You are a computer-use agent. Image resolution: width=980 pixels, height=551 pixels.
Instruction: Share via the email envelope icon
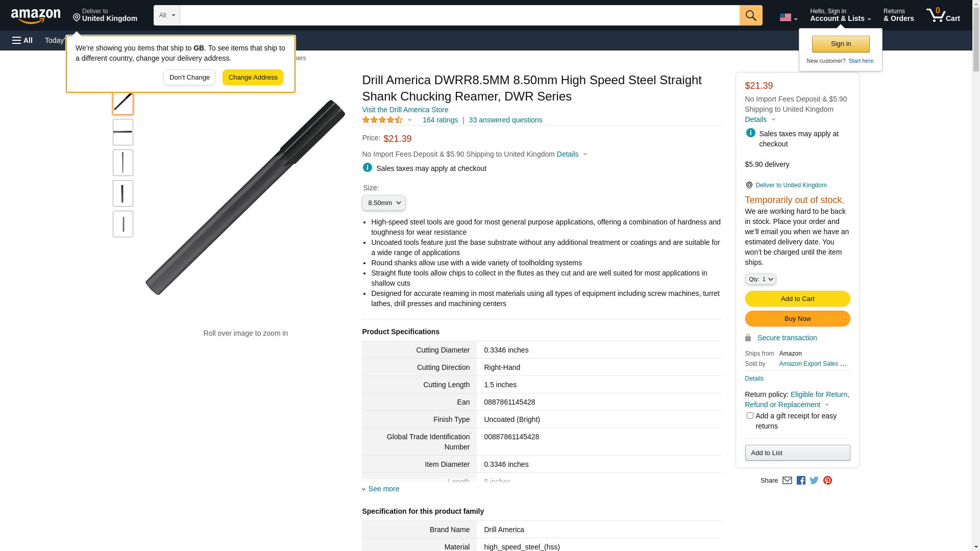coord(787,481)
